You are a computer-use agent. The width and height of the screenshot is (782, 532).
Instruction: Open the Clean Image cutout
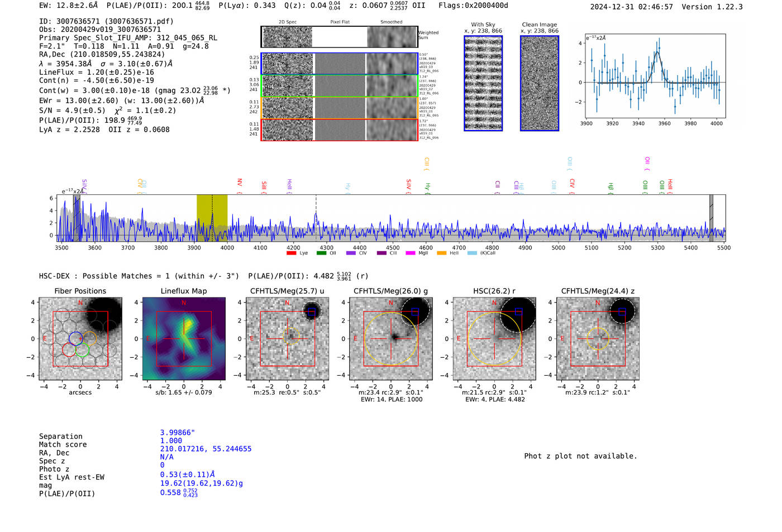pyautogui.click(x=540, y=83)
